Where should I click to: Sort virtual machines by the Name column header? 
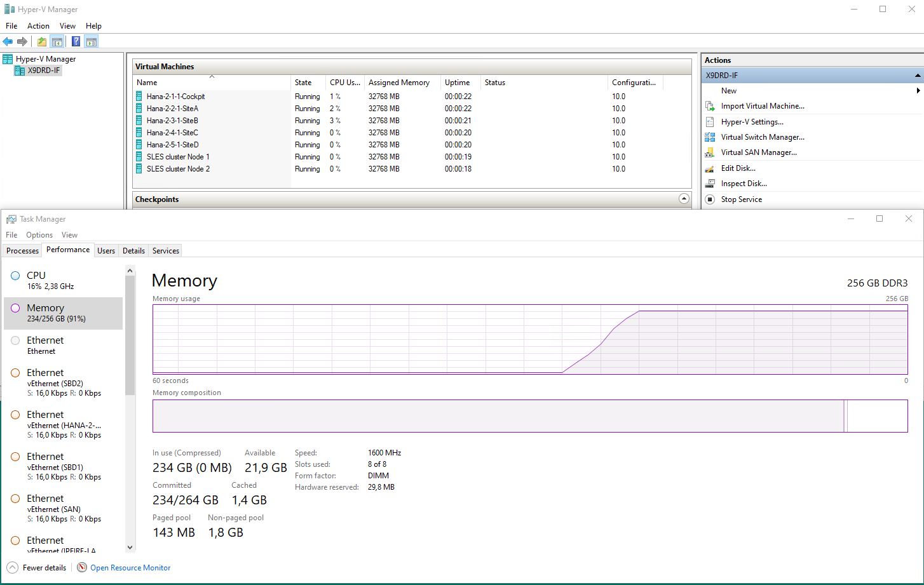tap(212, 83)
